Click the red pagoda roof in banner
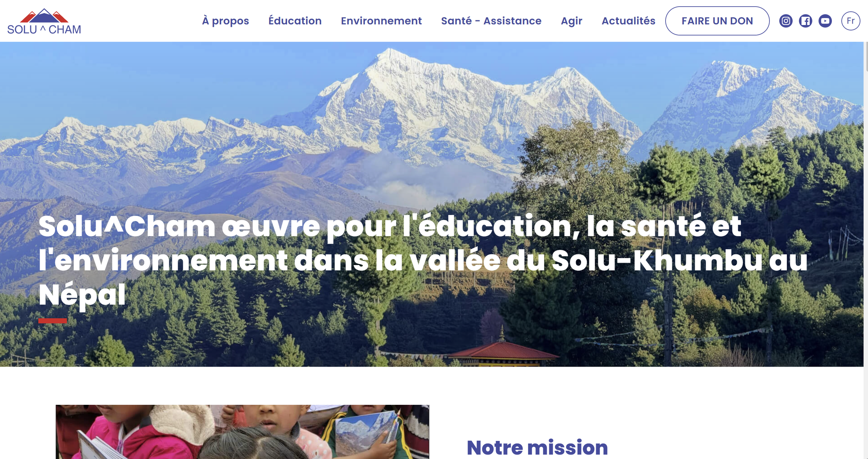The width and height of the screenshot is (868, 459). coord(502,350)
